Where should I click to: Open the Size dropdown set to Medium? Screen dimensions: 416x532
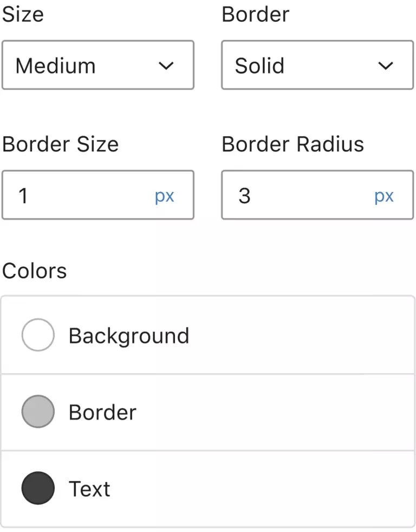click(x=97, y=66)
